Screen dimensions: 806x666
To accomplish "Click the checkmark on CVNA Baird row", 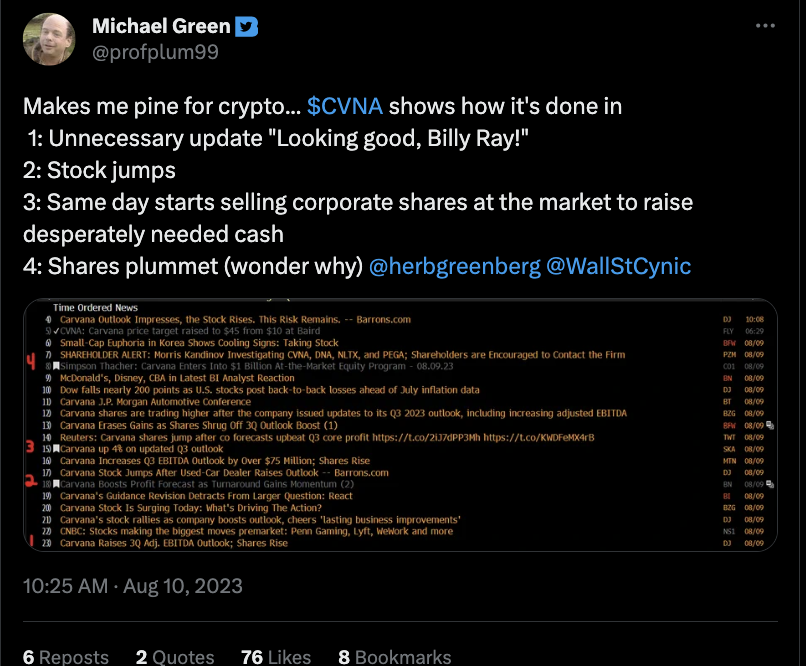I will tap(57, 331).
